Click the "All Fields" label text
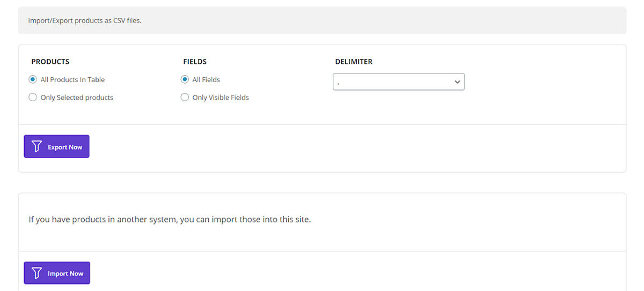The height and width of the screenshot is (291, 644). (206, 80)
